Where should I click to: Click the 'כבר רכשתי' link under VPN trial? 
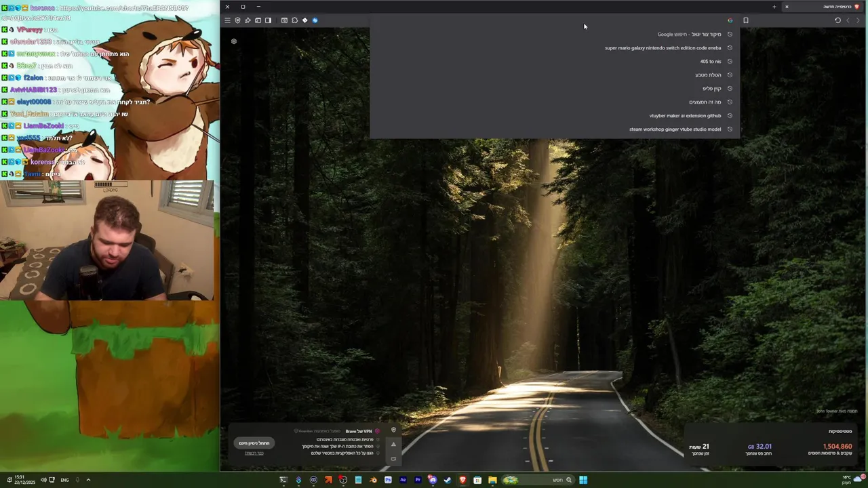(254, 453)
